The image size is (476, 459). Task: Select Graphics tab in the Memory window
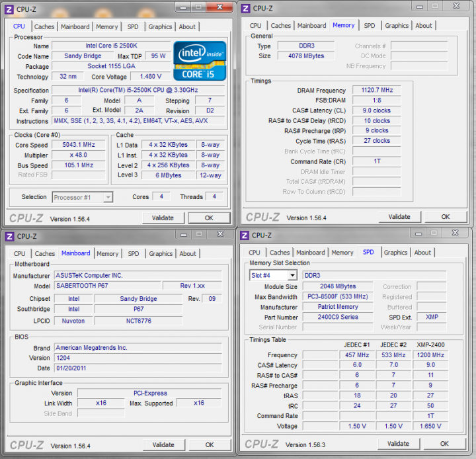click(x=397, y=26)
